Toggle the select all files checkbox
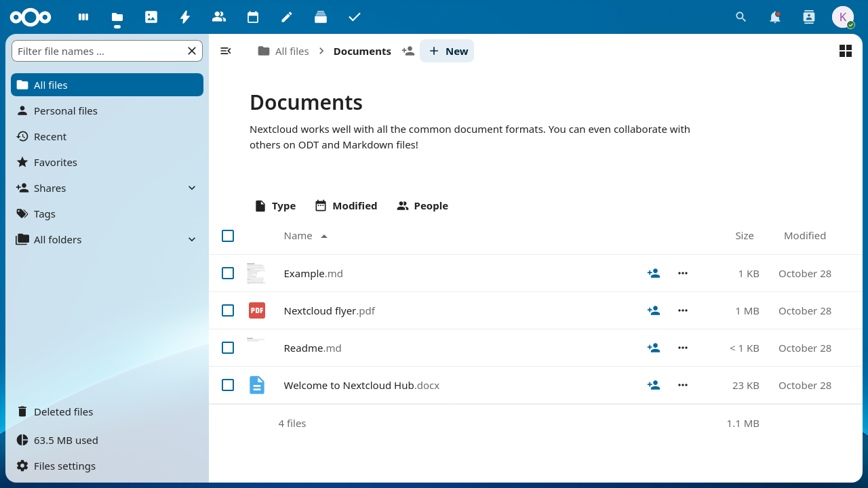 (x=228, y=236)
